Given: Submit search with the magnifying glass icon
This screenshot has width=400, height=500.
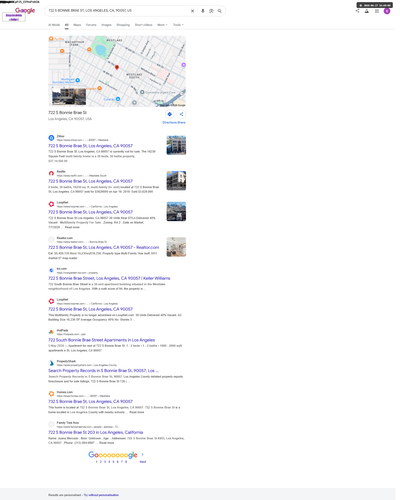Looking at the screenshot, I should (220, 11).
